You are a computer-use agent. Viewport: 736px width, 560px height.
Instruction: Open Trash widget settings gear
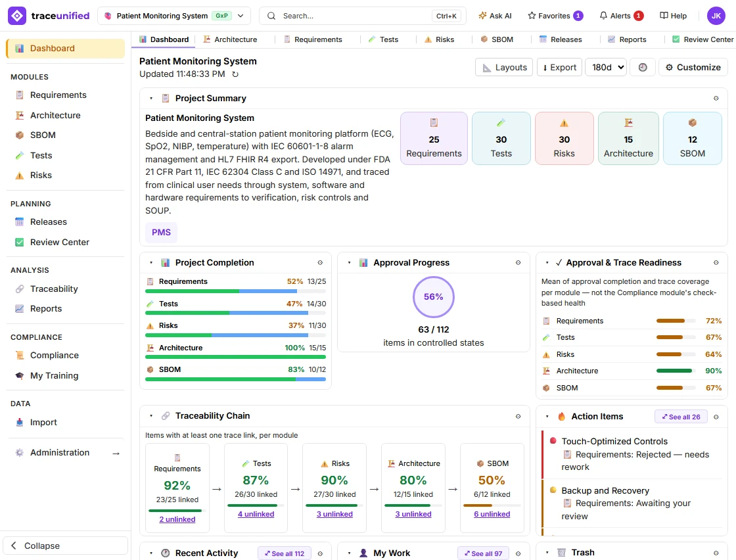716,553
